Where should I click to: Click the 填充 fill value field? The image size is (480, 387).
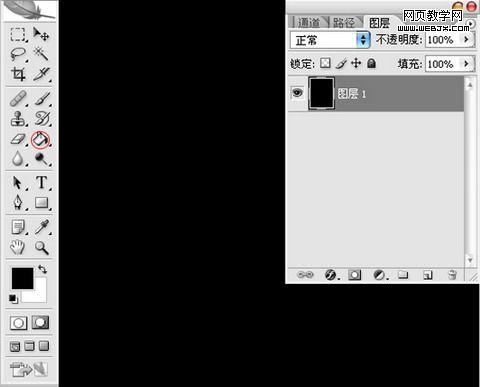pyautogui.click(x=442, y=64)
